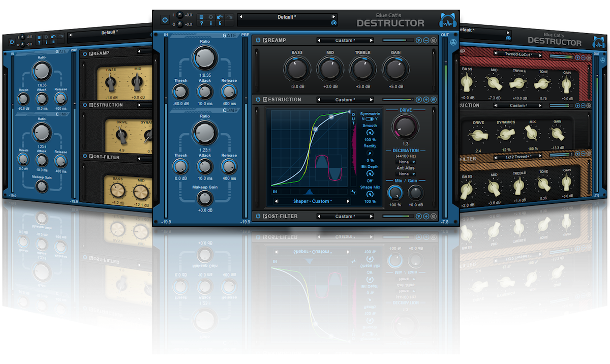This screenshot has height=364, width=610.
Task: Click the 'e' edit icon on Destruction section
Action: click(x=433, y=99)
